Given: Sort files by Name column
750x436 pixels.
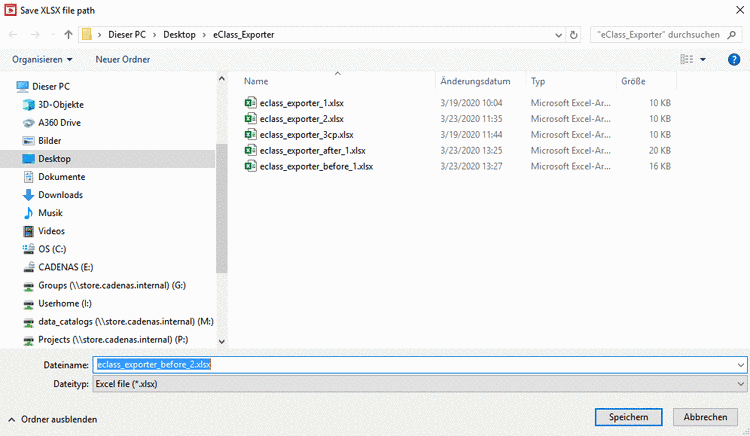Looking at the screenshot, I should tap(256, 81).
